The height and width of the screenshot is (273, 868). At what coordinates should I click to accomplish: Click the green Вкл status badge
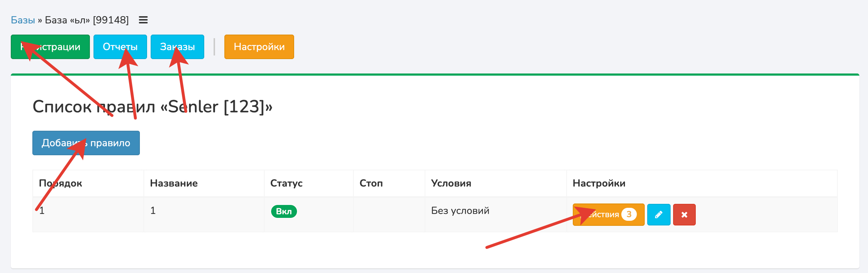(x=284, y=211)
